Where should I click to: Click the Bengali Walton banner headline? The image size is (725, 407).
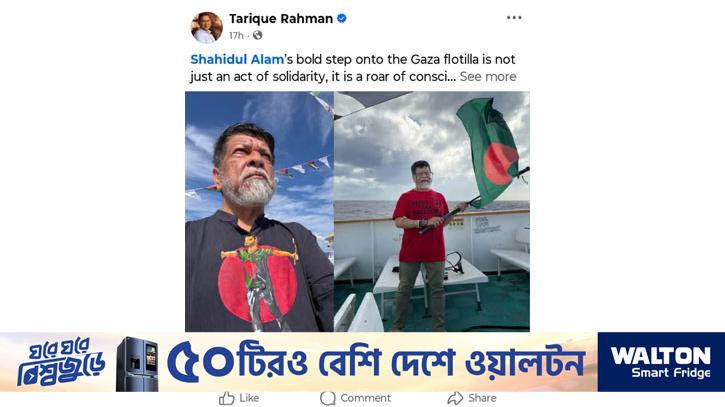[376, 362]
